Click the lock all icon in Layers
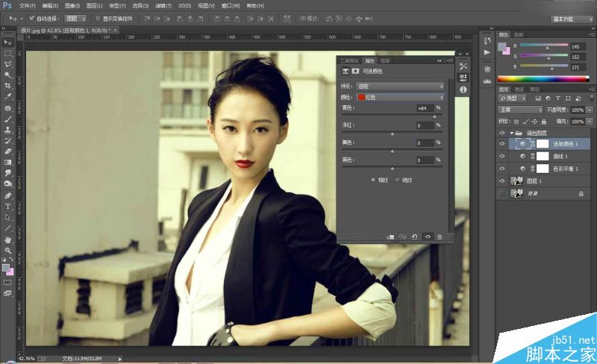Image resolution: width=597 pixels, height=364 pixels. (x=544, y=122)
